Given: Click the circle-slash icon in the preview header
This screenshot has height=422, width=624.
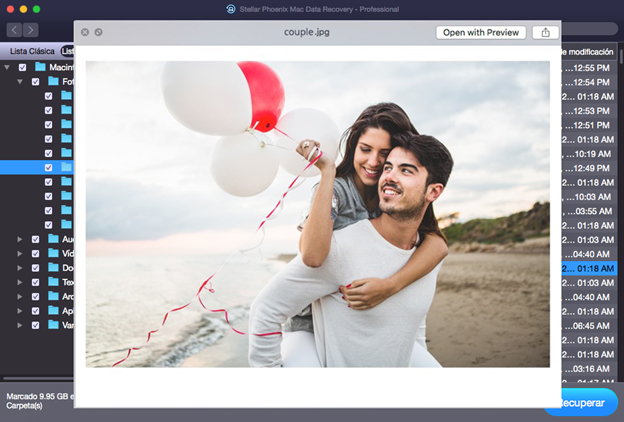Looking at the screenshot, I should [x=98, y=32].
